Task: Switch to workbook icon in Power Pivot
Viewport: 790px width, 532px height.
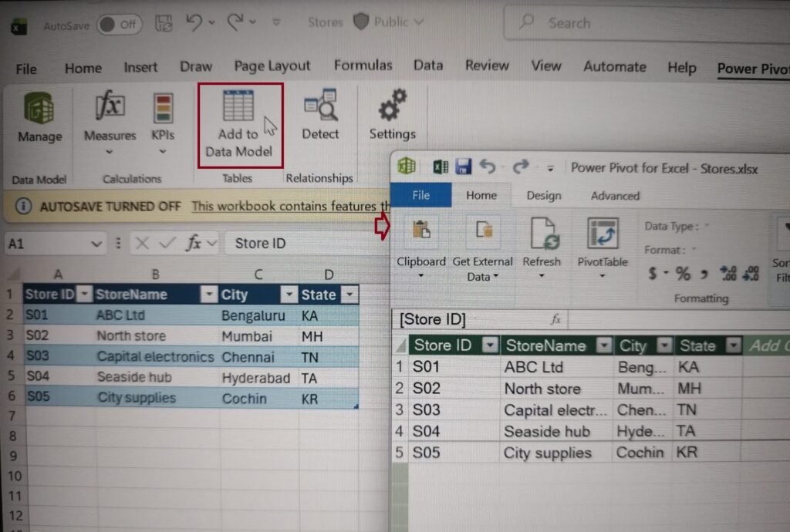Action: pyautogui.click(x=441, y=167)
